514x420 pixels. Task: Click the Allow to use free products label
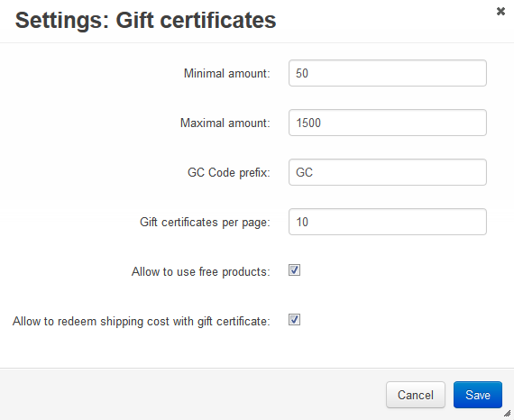tap(200, 272)
